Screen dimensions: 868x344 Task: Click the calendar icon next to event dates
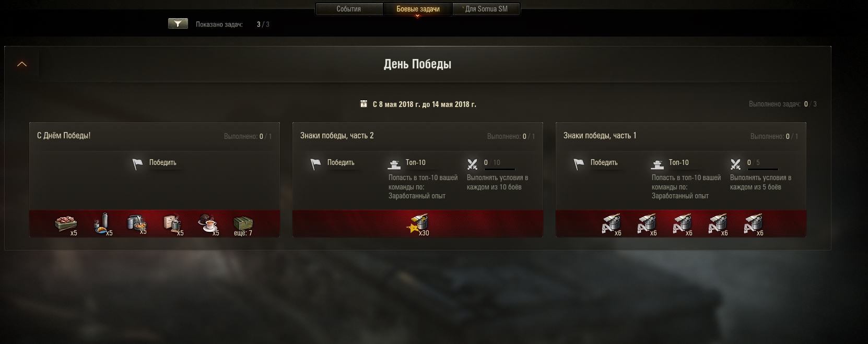[364, 104]
